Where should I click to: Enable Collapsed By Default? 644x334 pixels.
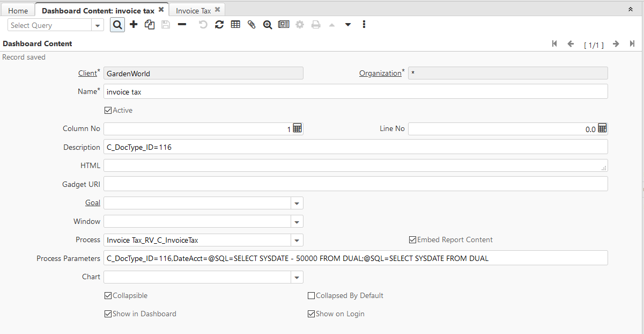coord(311,295)
